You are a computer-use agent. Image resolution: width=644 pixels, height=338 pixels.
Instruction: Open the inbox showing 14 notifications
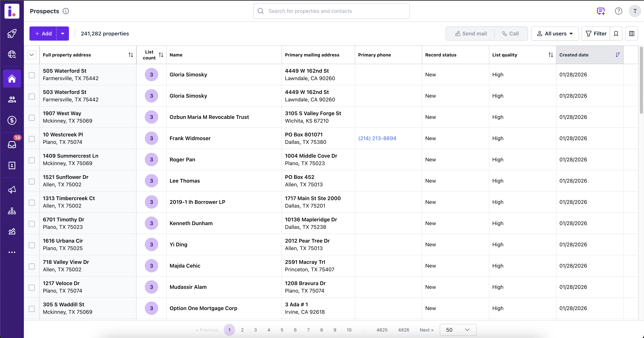(12, 145)
